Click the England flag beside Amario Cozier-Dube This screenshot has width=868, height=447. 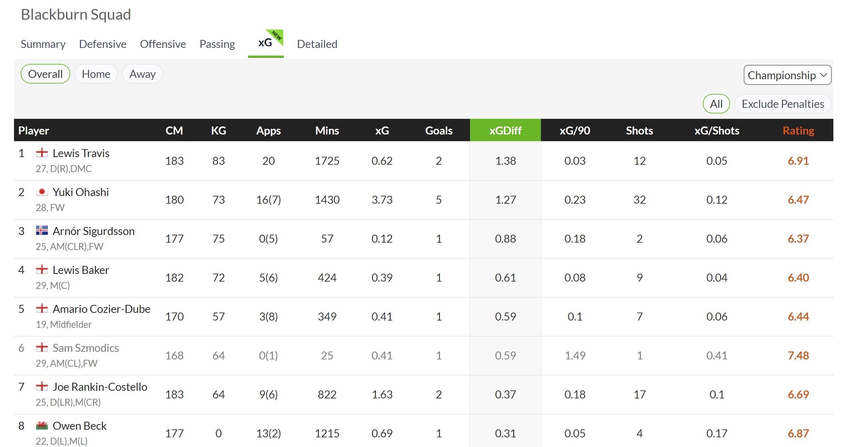(x=42, y=309)
